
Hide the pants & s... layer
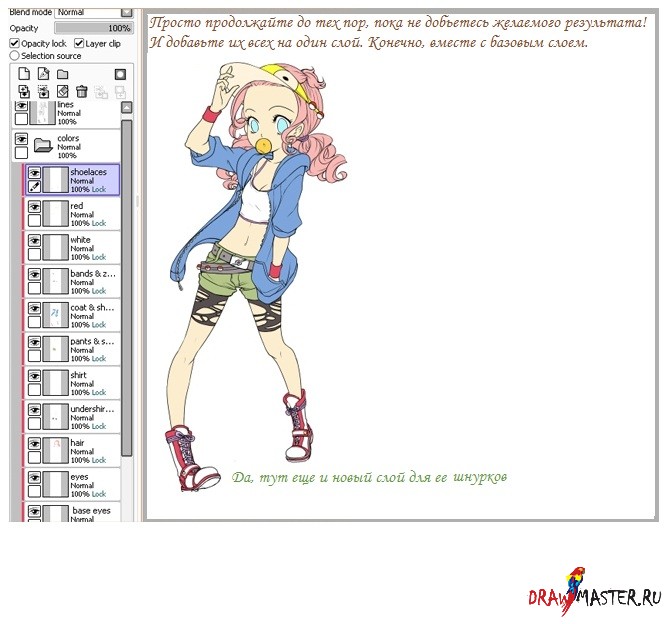point(35,342)
